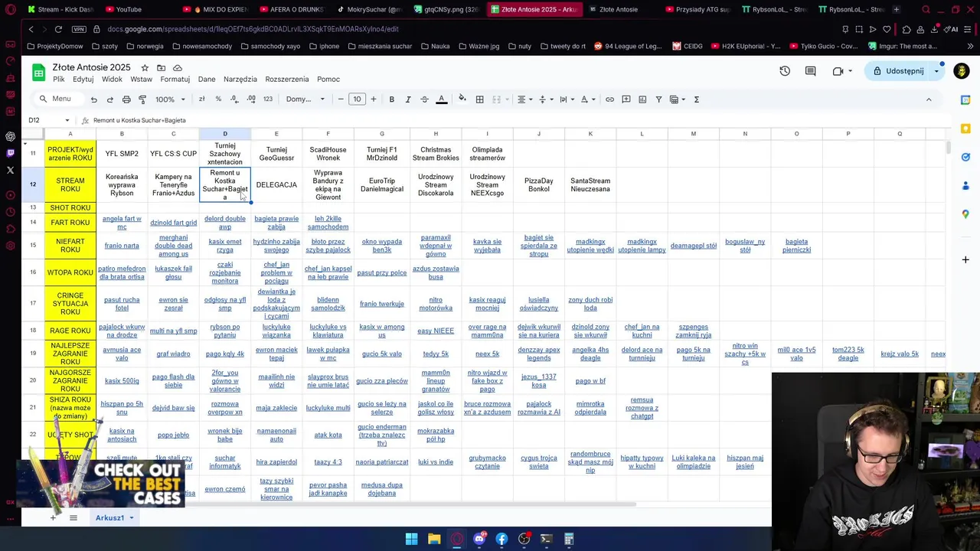Click the 'angela fart w mc' link
Screen dimensions: 980x551
pos(122,223)
